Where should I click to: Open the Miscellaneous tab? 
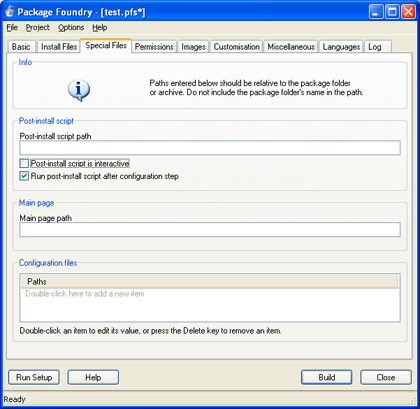[291, 47]
